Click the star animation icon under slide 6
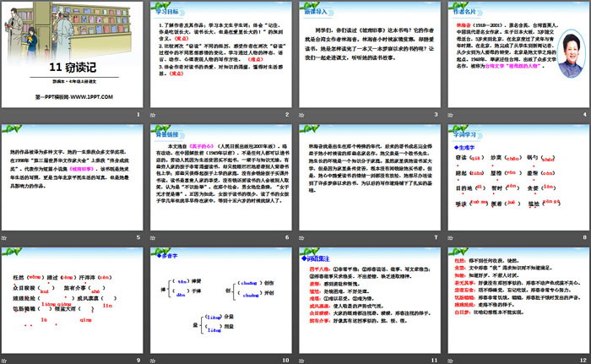 155,236
